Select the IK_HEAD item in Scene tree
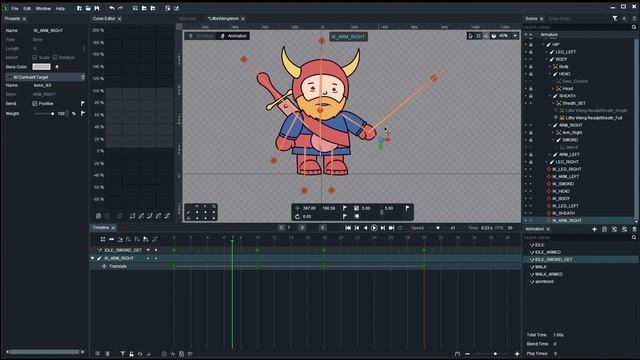Viewport: 640px width, 360px height. pos(561,191)
